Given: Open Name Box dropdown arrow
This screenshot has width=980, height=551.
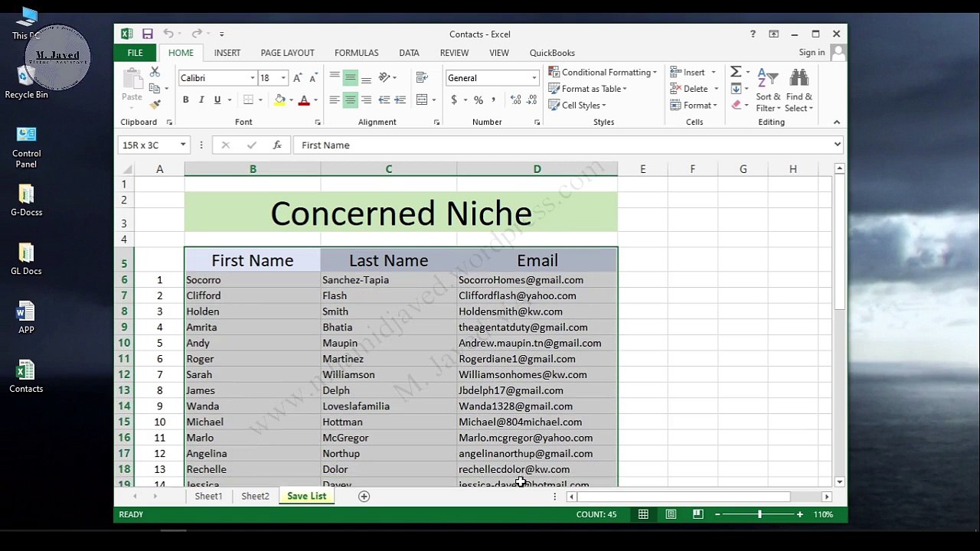Looking at the screenshot, I should click(182, 145).
